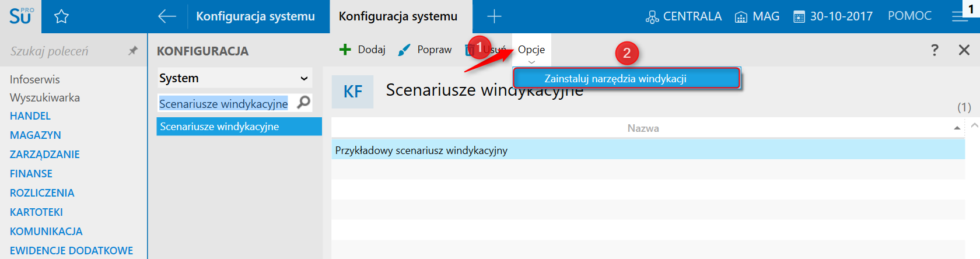The image size is (980, 259).
Task: Open the hamburger menu icon at top right
Action: point(960,16)
